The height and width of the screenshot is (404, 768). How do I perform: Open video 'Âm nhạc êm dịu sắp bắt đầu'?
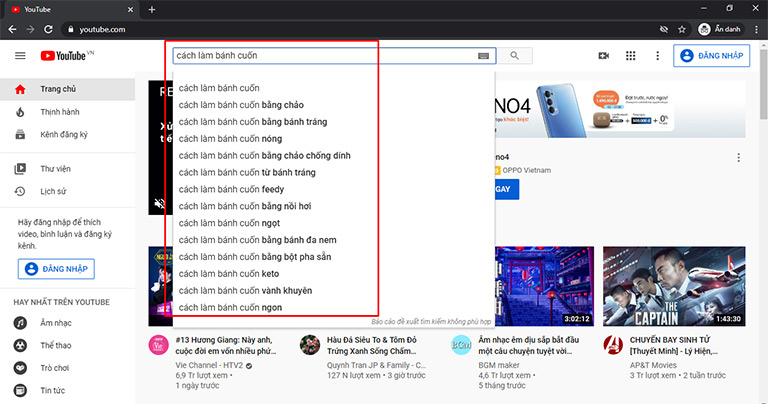[528, 345]
